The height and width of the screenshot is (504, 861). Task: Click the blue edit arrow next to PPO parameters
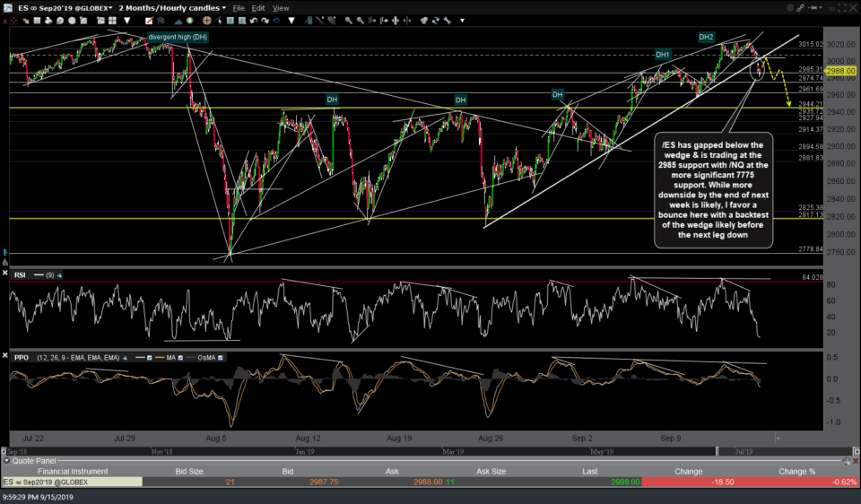click(x=125, y=358)
